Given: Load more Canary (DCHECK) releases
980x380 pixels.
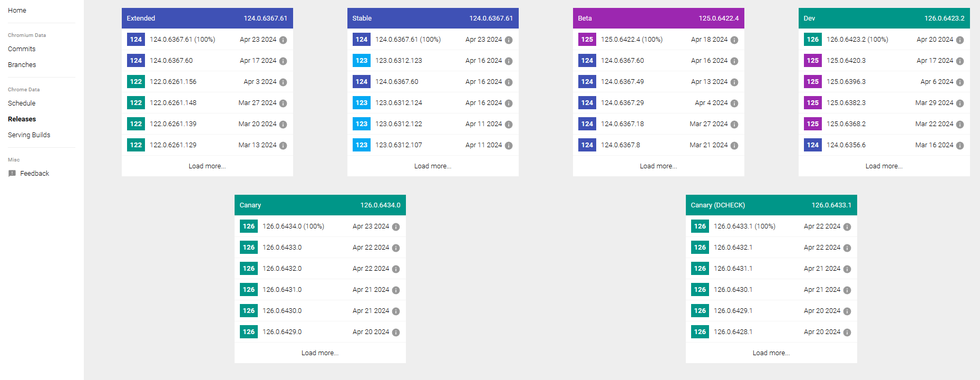Looking at the screenshot, I should pos(771,353).
